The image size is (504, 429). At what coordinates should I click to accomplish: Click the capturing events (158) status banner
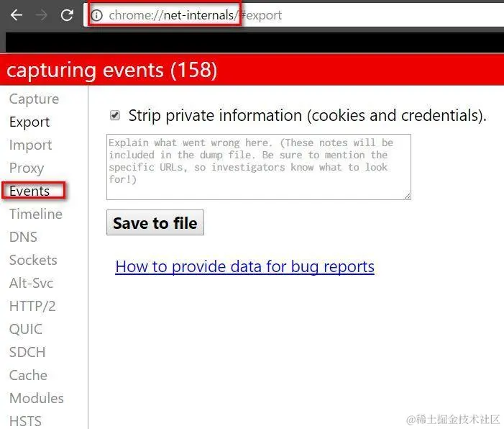tap(252, 70)
